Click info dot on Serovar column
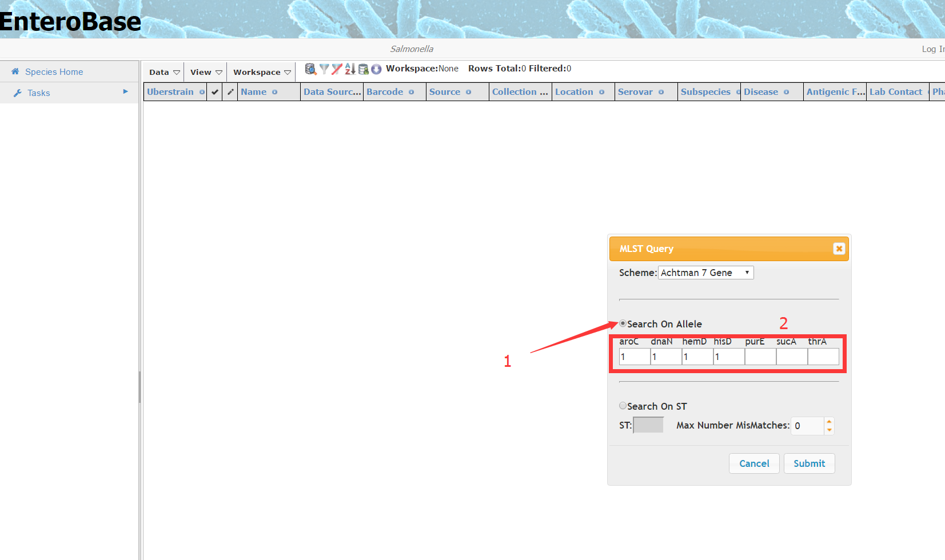 point(661,92)
